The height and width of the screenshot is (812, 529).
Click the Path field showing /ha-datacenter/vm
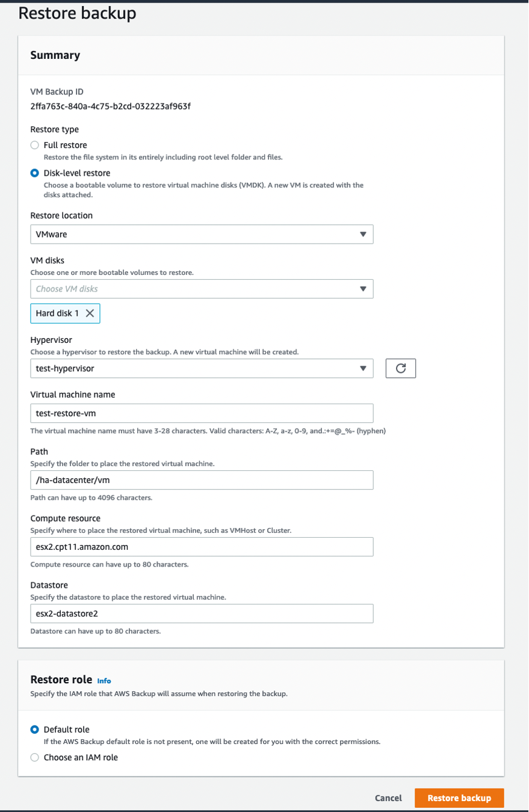pos(202,480)
